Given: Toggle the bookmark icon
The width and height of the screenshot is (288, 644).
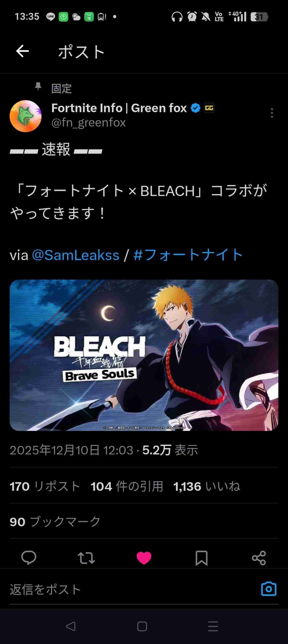Looking at the screenshot, I should [x=201, y=558].
